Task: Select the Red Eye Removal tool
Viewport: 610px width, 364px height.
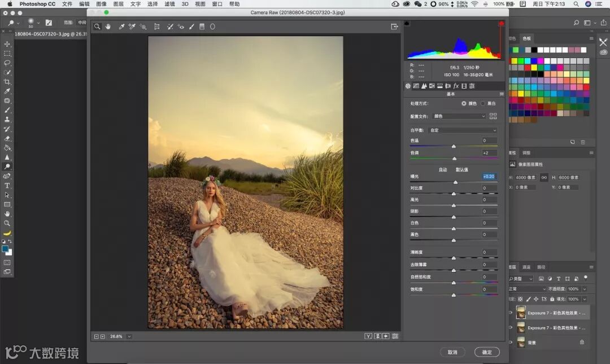Action: click(x=181, y=27)
